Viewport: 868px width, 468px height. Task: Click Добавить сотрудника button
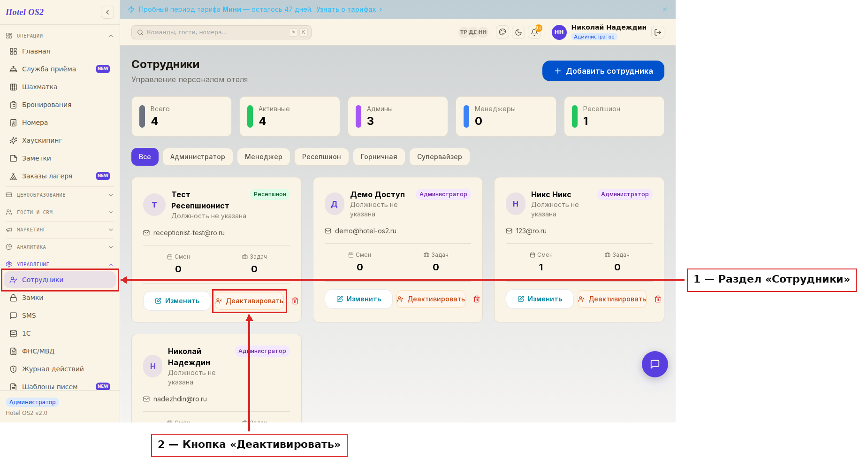[x=603, y=71]
